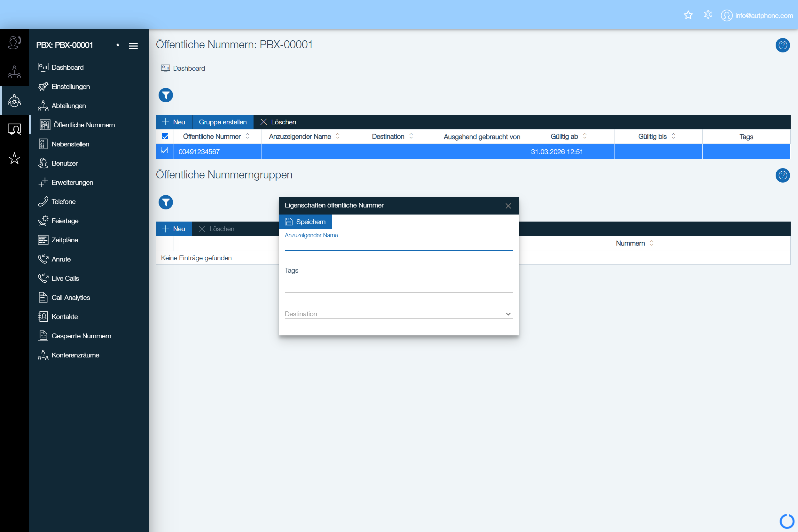The width and height of the screenshot is (798, 532).
Task: Sort by Öffentliche Nummer column arrows
Action: coord(247,136)
